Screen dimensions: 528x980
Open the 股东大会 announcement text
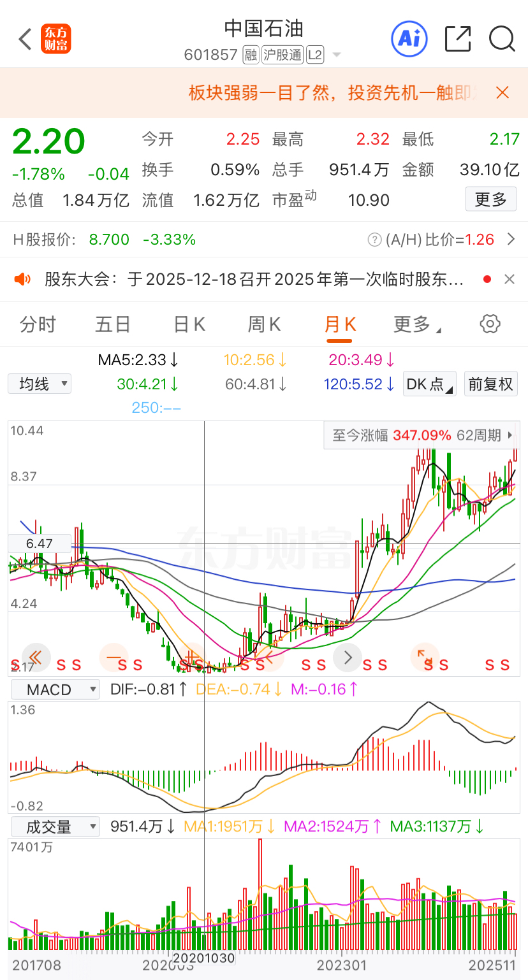coord(254,279)
